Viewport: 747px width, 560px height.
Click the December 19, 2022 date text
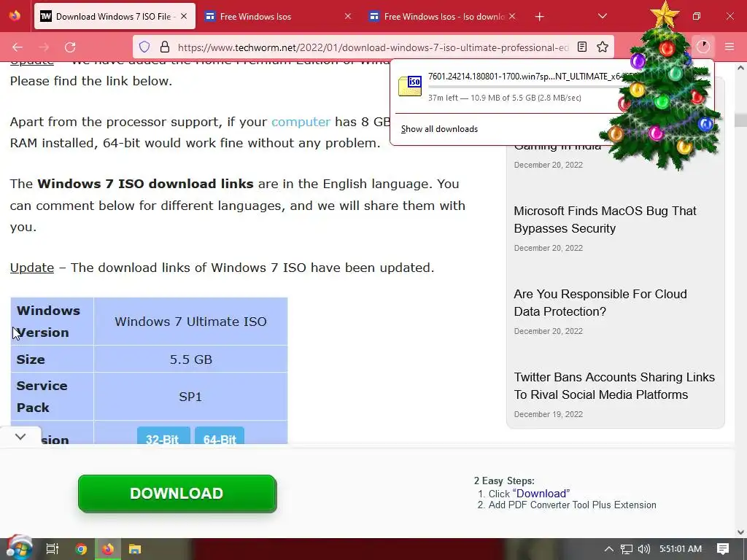(549, 414)
